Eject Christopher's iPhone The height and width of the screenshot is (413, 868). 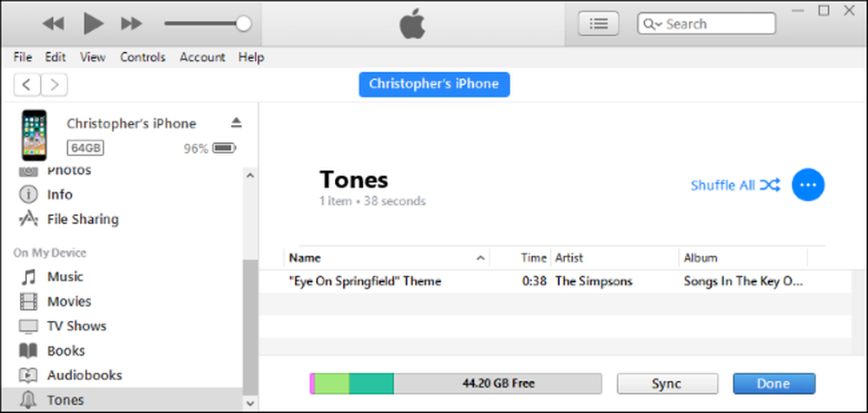pyautogui.click(x=236, y=123)
